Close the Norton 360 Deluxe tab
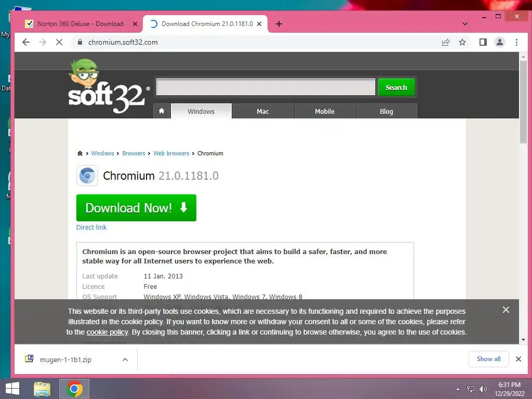The height and width of the screenshot is (399, 532). 135,24
